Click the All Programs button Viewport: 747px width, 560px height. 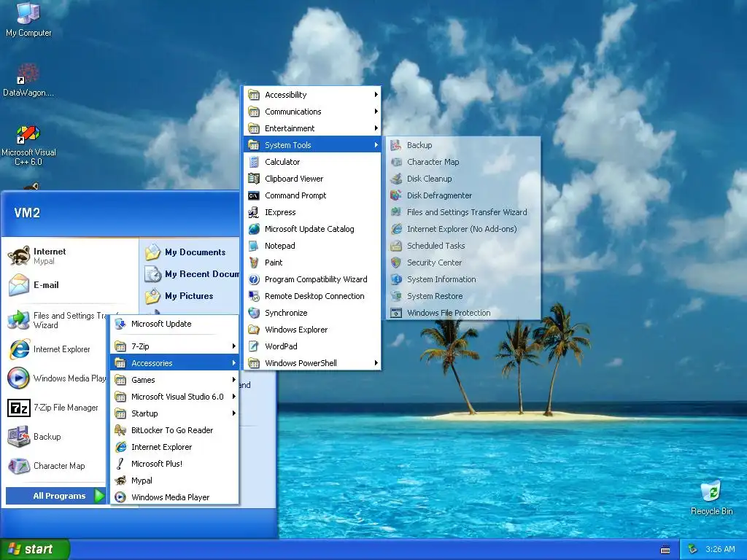pyautogui.click(x=55, y=496)
